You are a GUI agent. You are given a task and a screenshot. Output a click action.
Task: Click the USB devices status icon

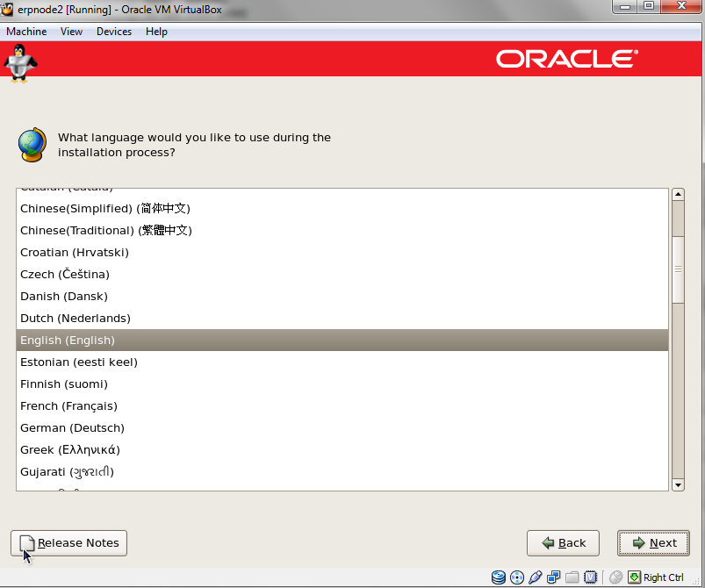coord(535,577)
